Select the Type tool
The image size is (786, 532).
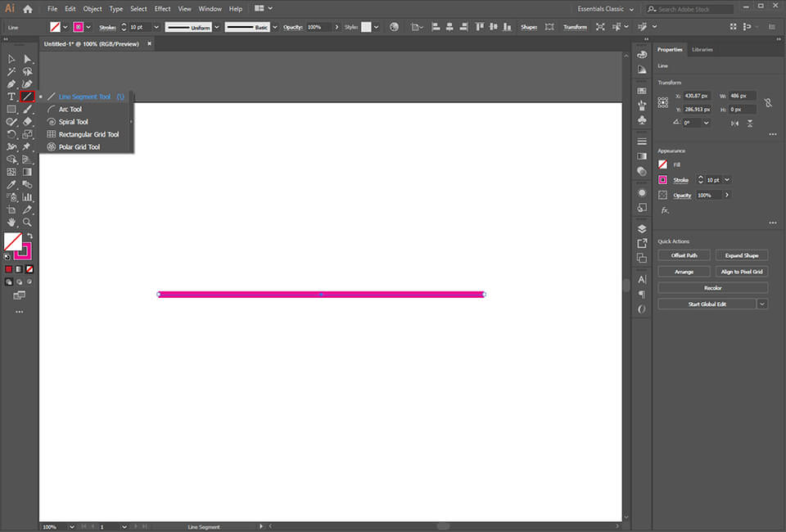(11, 96)
